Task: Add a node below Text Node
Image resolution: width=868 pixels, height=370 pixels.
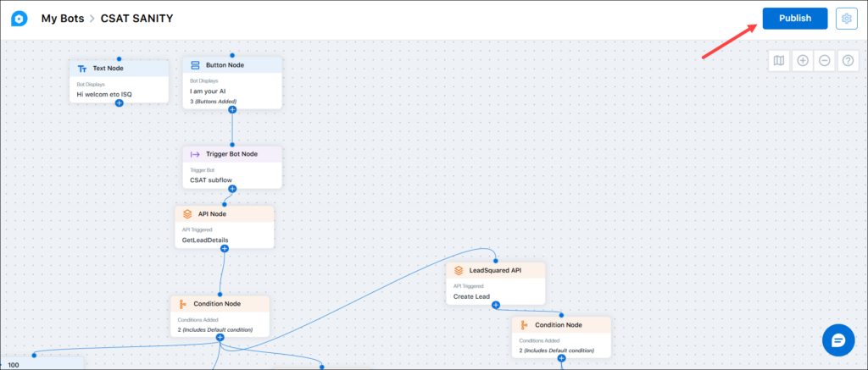Action: click(119, 103)
